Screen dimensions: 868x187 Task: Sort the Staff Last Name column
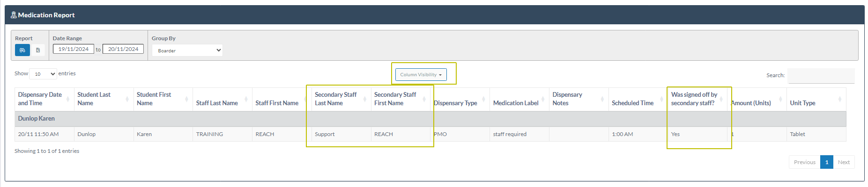tap(245, 99)
